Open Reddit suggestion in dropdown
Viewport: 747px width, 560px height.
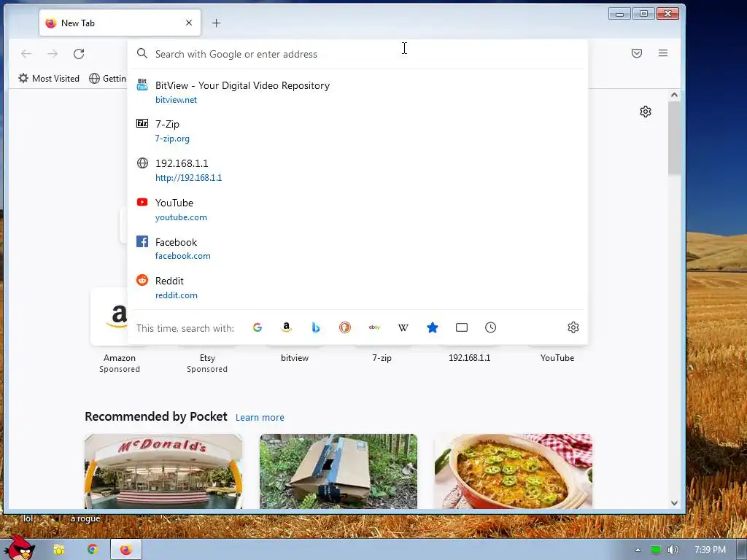(357, 287)
